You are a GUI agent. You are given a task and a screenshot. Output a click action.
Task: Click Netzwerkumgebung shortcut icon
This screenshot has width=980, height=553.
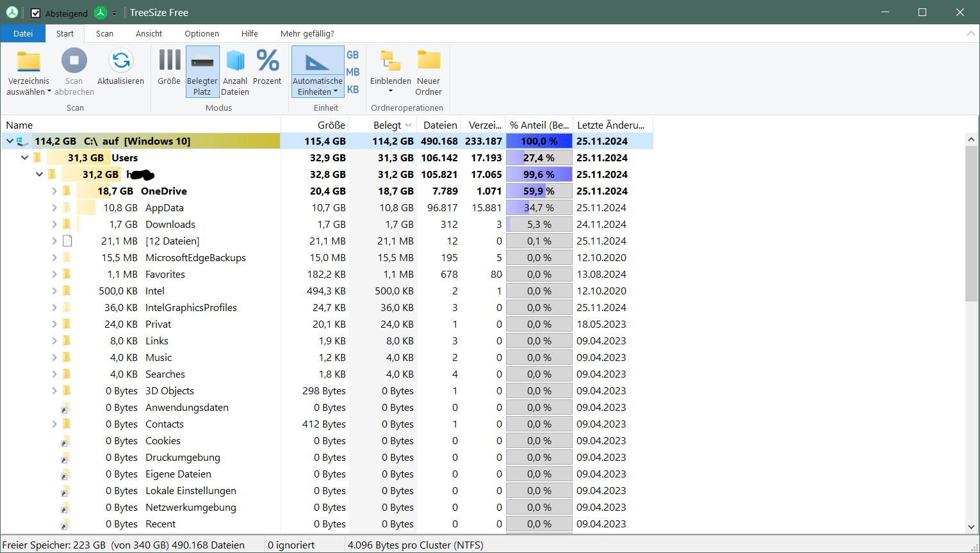click(65, 508)
